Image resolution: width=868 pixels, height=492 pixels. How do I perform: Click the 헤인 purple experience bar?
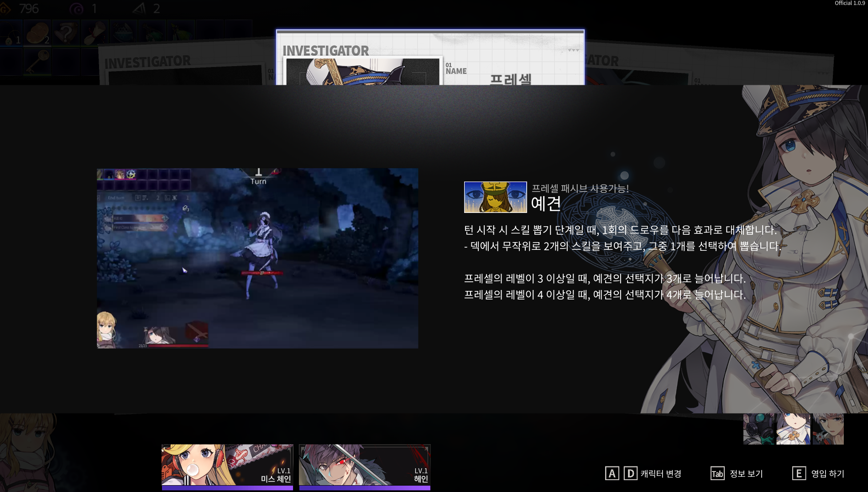(x=365, y=488)
